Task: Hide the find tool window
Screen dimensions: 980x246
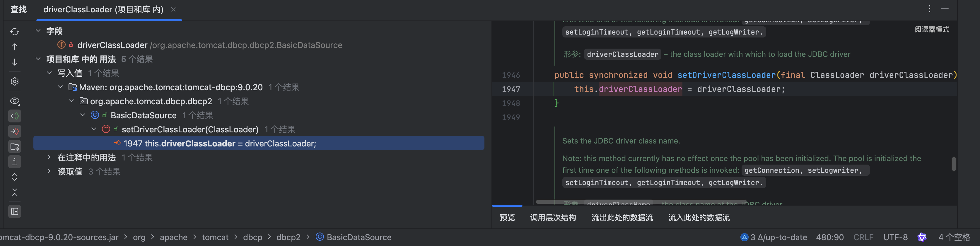Action: 945,9
